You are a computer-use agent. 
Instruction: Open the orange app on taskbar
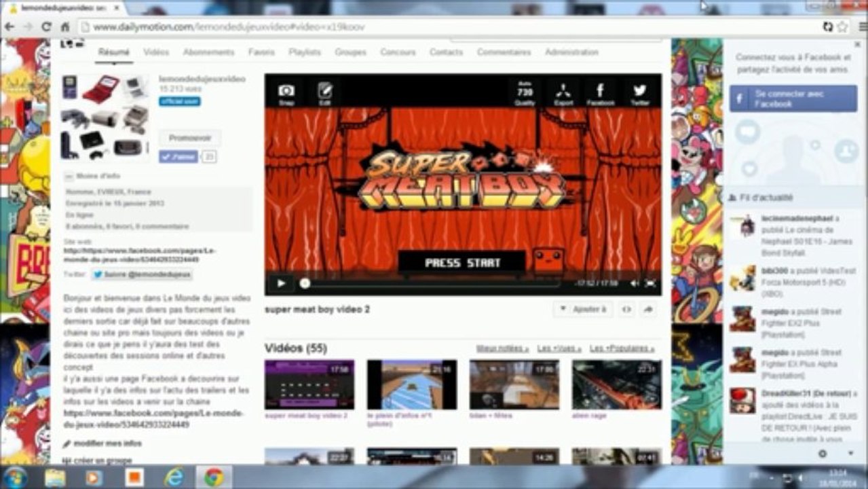[x=134, y=477]
